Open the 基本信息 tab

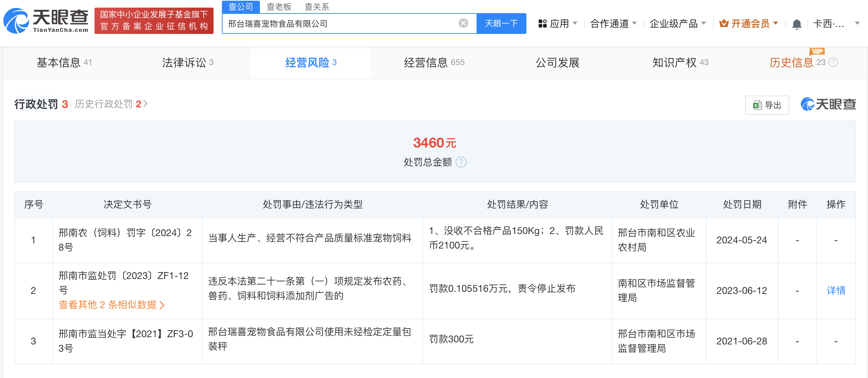pyautogui.click(x=64, y=63)
